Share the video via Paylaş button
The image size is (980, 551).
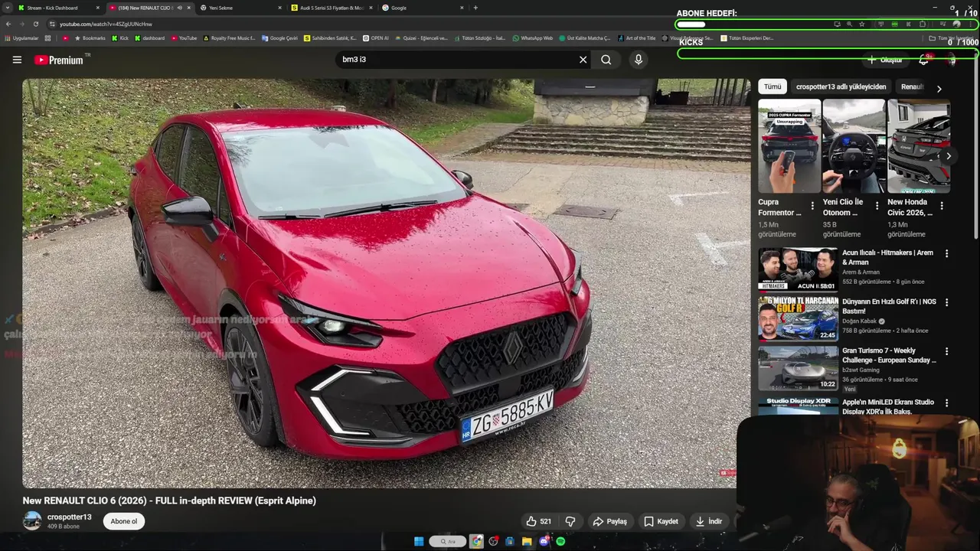(x=609, y=521)
